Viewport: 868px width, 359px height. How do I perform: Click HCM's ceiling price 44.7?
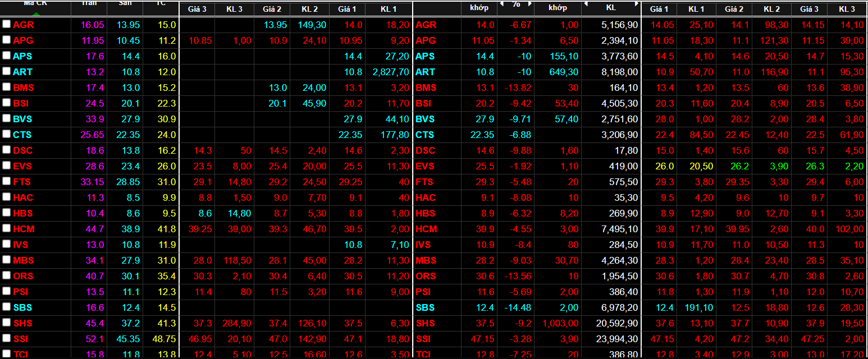click(x=94, y=229)
